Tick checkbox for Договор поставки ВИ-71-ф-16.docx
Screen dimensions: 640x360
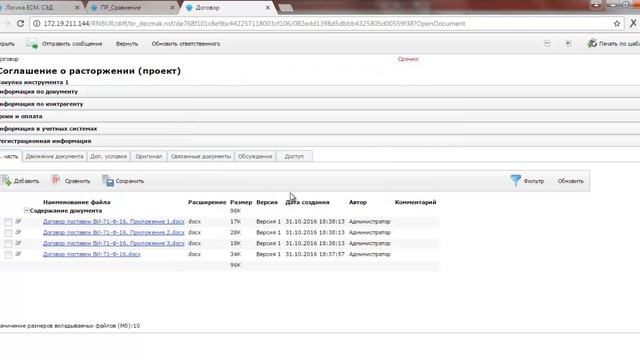tap(8, 255)
